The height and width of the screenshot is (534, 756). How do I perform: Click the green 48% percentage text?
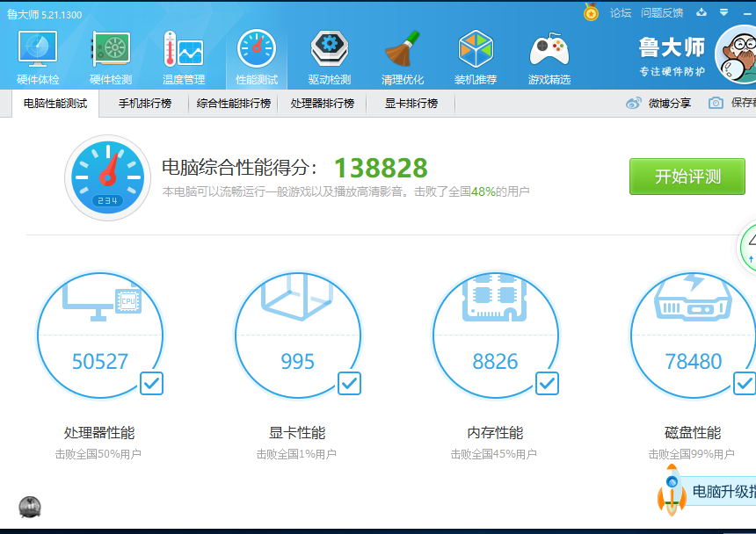click(483, 191)
